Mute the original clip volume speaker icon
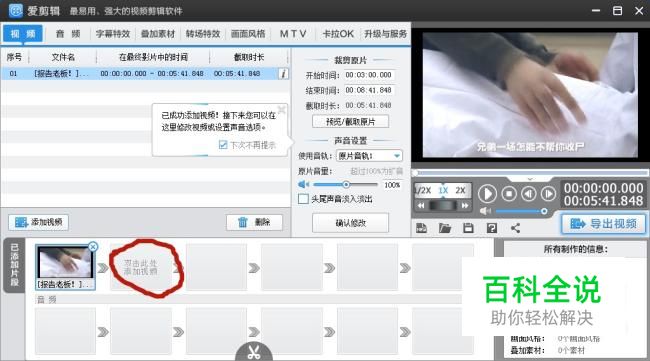Image resolution: width=650 pixels, height=361 pixels. (x=303, y=184)
